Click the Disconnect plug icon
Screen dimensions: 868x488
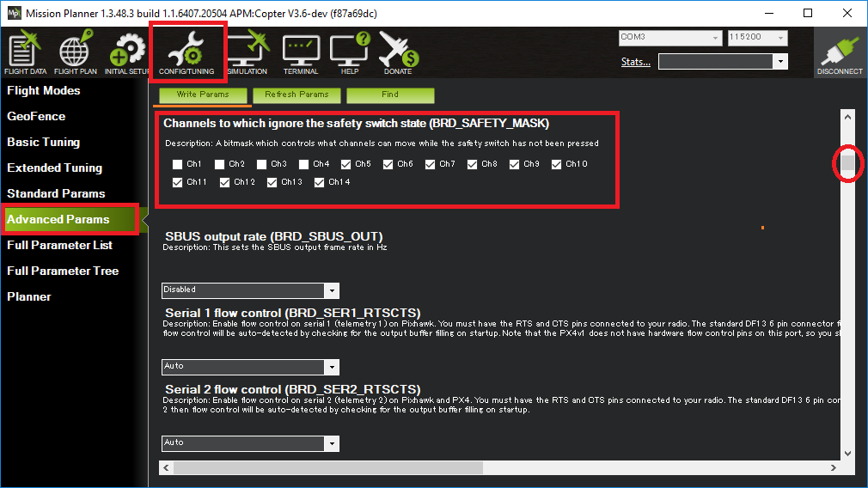[x=840, y=53]
